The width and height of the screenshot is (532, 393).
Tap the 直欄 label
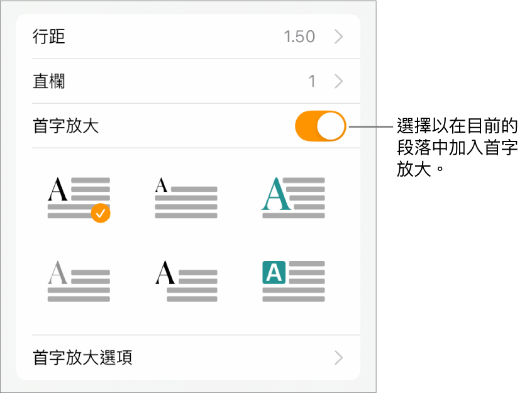pyautogui.click(x=49, y=81)
